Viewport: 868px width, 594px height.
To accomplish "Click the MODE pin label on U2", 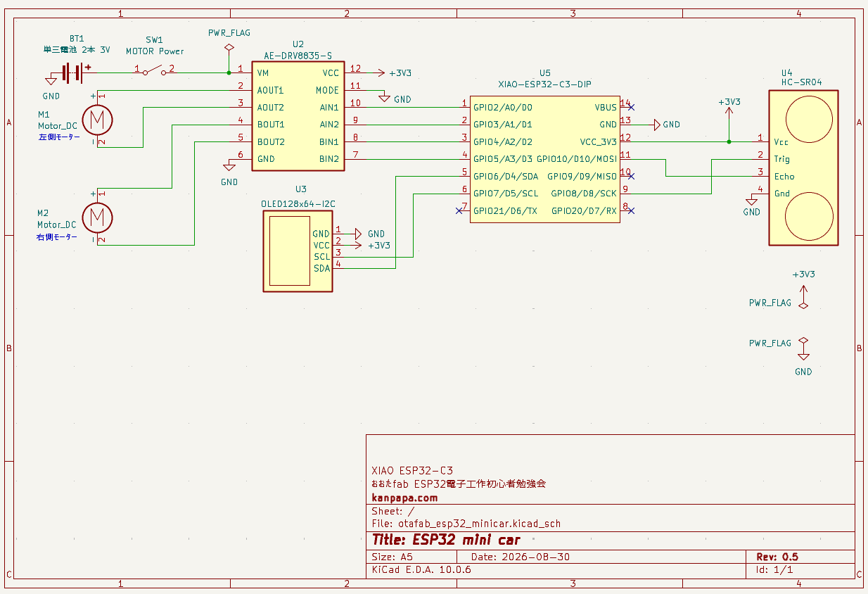I will [327, 90].
